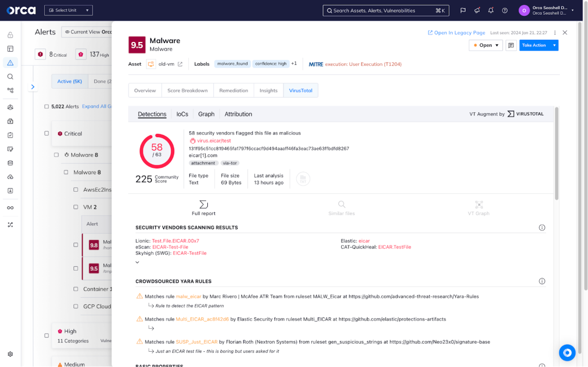Image resolution: width=588 pixels, height=367 pixels.
Task: Check the VM 2 row checkbox
Action: (76, 207)
